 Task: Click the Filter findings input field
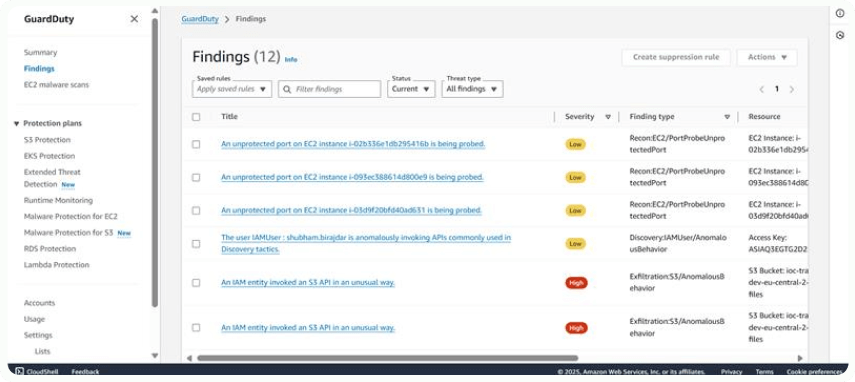(x=329, y=89)
